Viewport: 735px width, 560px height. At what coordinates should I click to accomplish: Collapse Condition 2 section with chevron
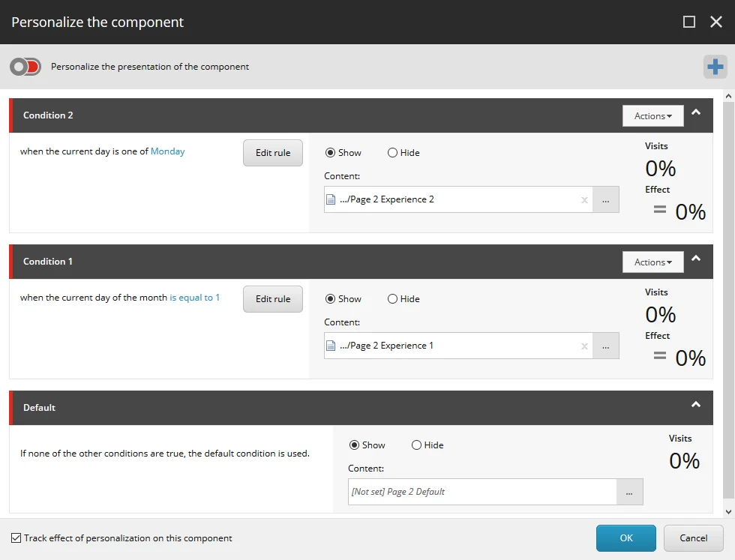tap(696, 112)
